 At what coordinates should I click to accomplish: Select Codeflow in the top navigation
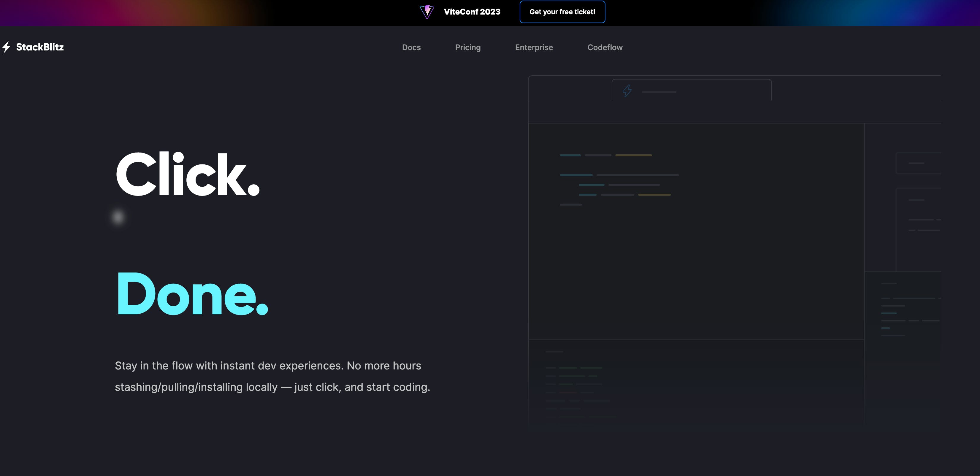click(x=605, y=47)
